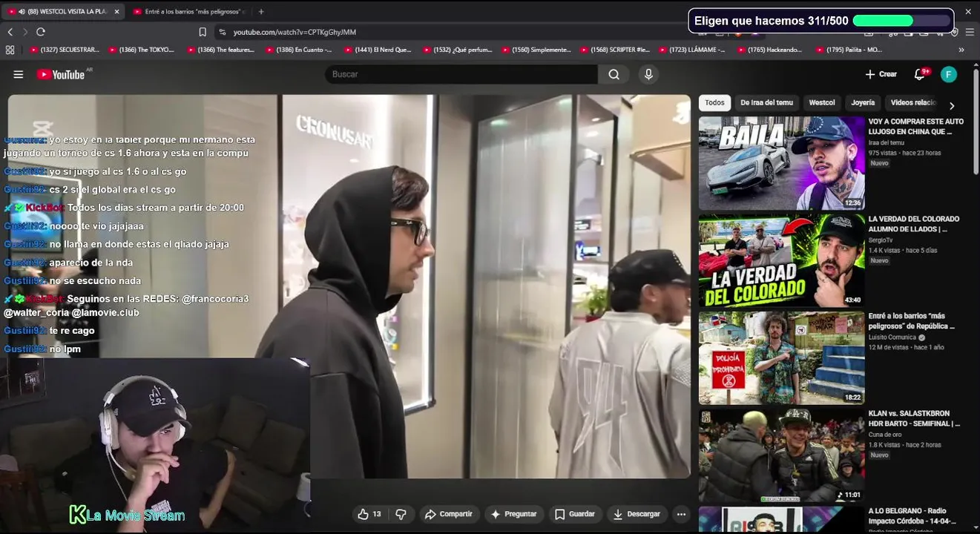Screen dimensions: 980x534
Task: Click the shield icon in the browser toolbar
Action: [955, 32]
